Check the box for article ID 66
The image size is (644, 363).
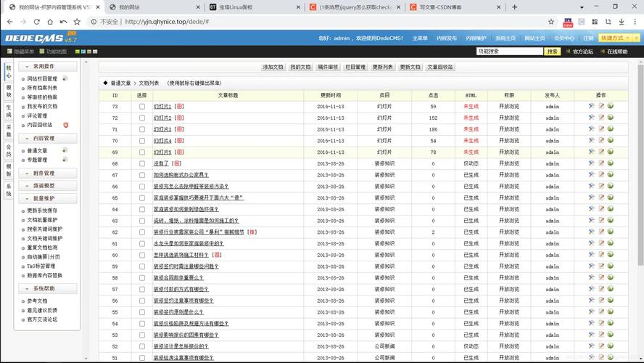pos(142,187)
